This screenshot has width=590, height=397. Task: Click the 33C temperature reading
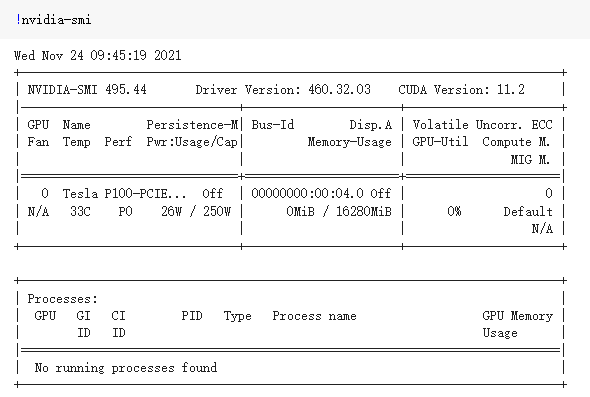pyautogui.click(x=80, y=211)
